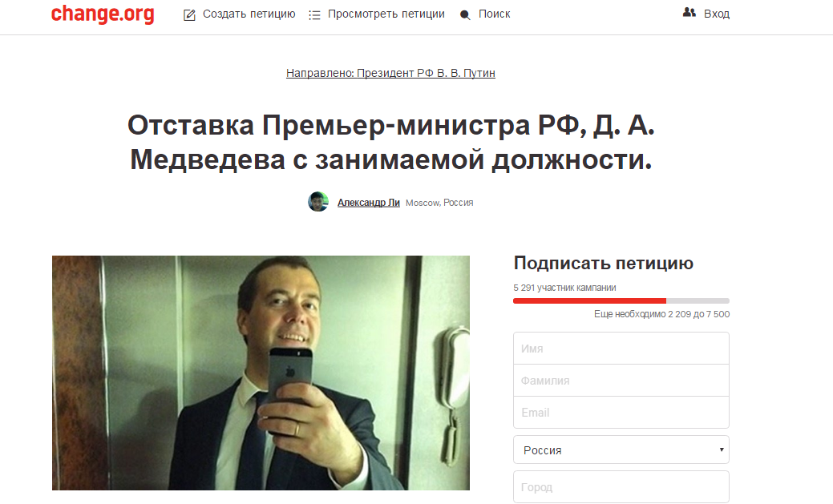Open Поиск in the header
This screenshot has width=833, height=504.
click(494, 14)
